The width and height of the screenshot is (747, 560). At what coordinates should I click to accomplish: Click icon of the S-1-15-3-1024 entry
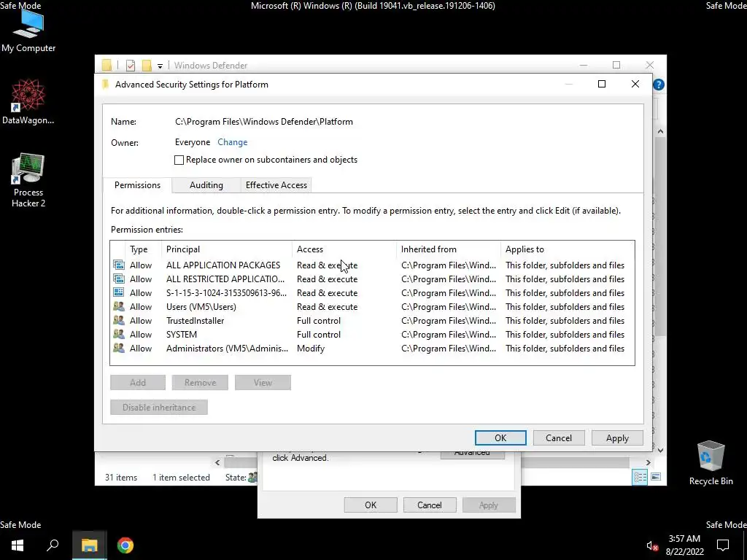click(x=119, y=292)
